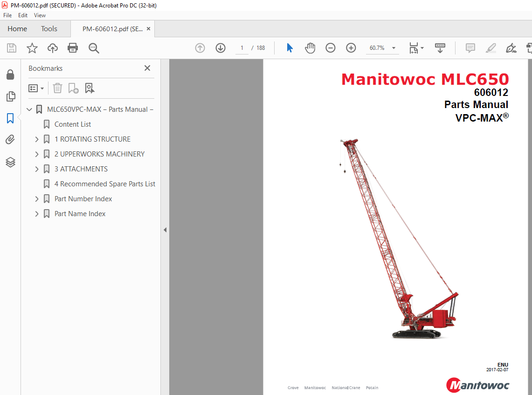Click the find current bookmark icon
The image size is (532, 395).
[90, 88]
